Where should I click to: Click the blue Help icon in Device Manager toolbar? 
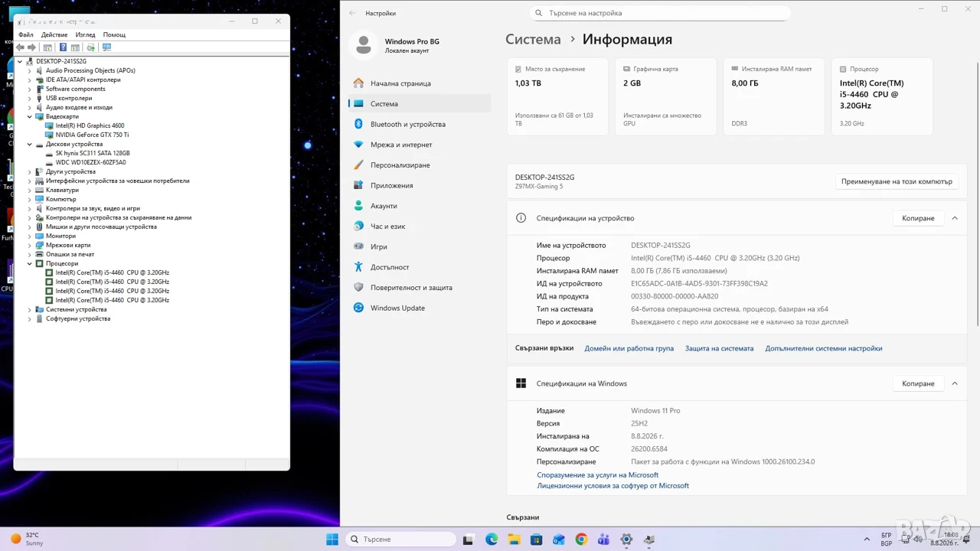pyautogui.click(x=63, y=47)
